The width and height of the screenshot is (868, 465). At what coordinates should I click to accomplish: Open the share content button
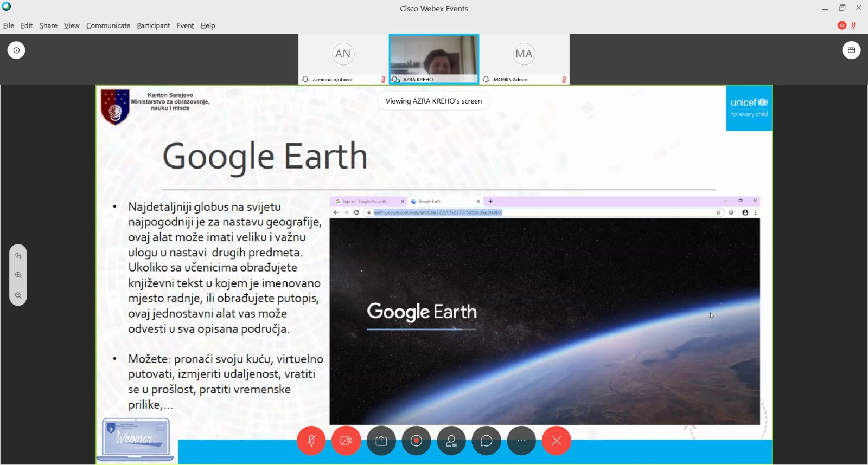pos(381,441)
